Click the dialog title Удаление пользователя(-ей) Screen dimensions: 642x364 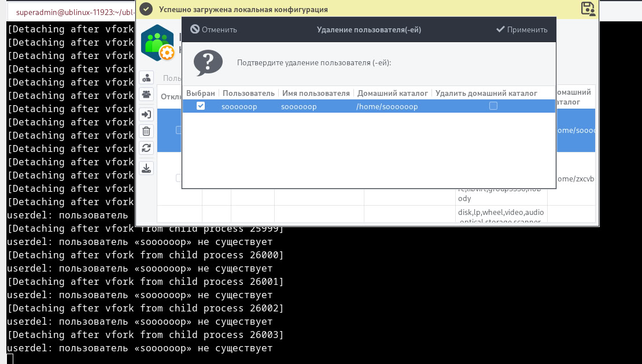tap(369, 29)
